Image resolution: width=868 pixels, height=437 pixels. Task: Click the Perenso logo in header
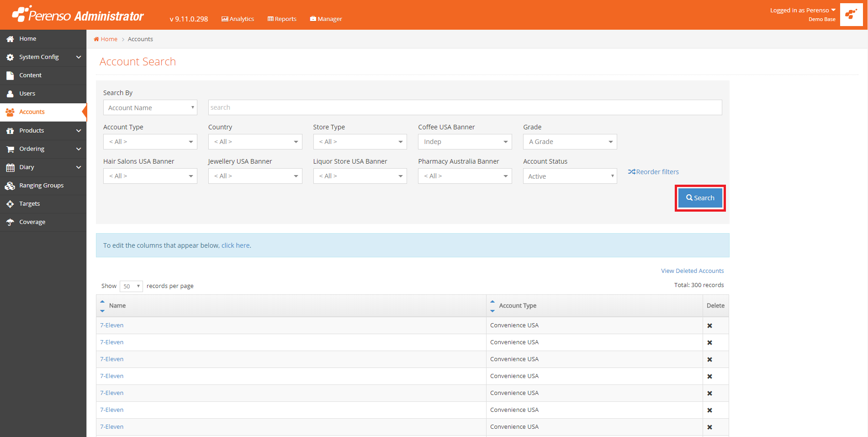click(x=78, y=15)
